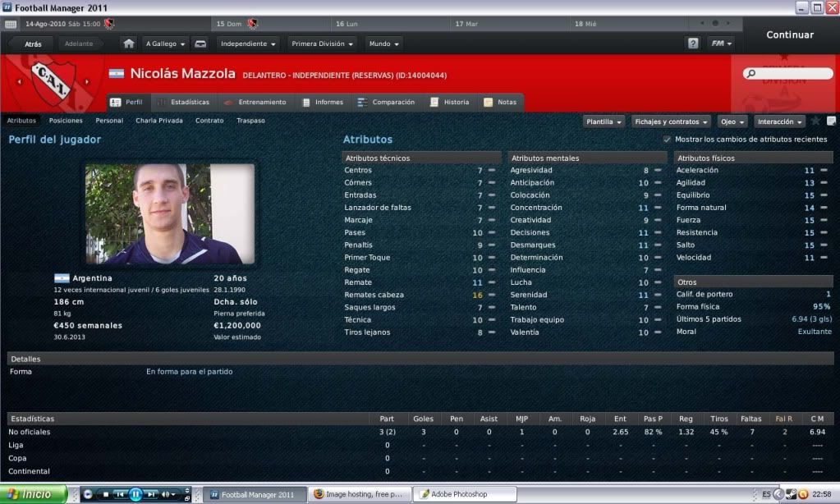This screenshot has width=840, height=504.
Task: Open the Entrenamiento tab
Action: pos(255,103)
